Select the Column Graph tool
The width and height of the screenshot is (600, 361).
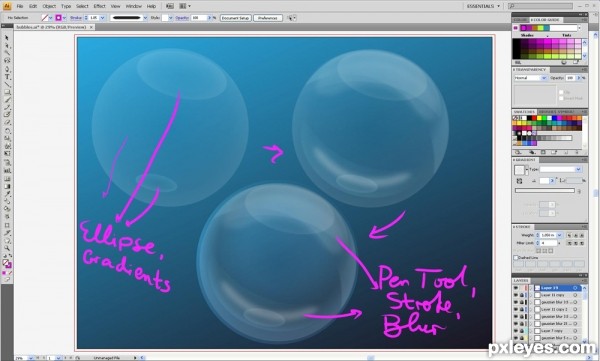pyautogui.click(x=7, y=170)
